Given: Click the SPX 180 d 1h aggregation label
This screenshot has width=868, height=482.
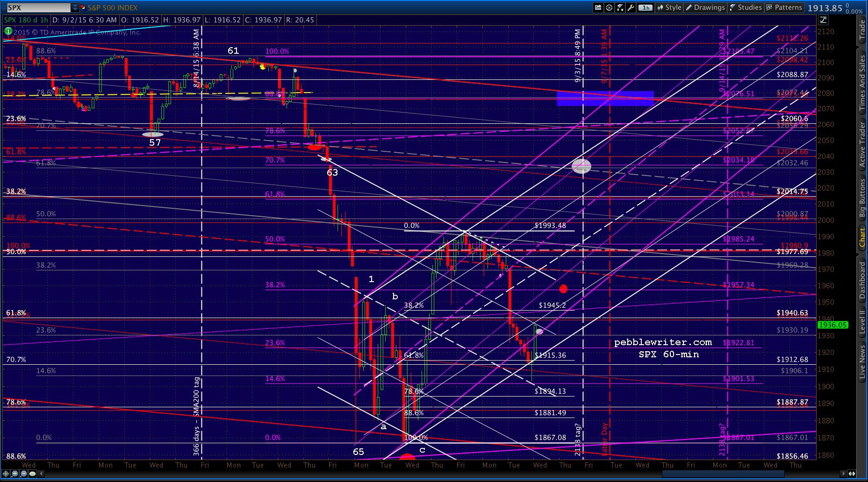Looking at the screenshot, I should tap(26, 20).
